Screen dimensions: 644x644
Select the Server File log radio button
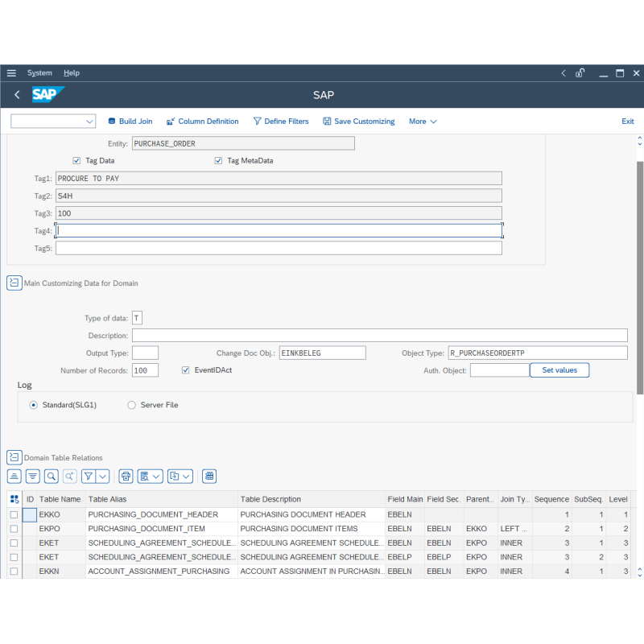pyautogui.click(x=131, y=405)
